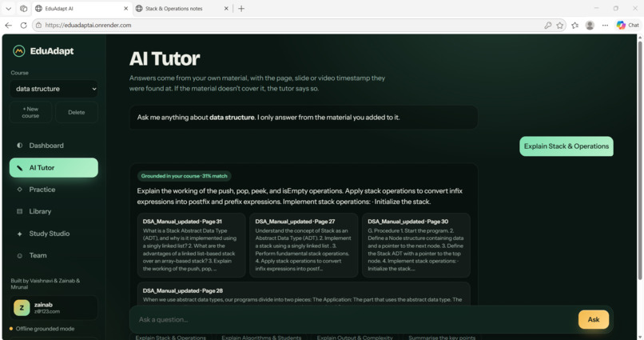644x340 pixels.
Task: Click the zainab user name
Action: (43, 305)
